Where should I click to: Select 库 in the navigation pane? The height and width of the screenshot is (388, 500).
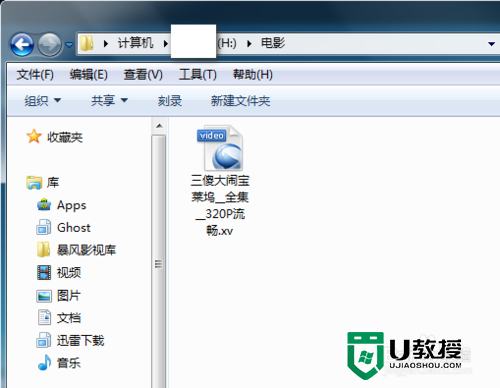coord(53,182)
